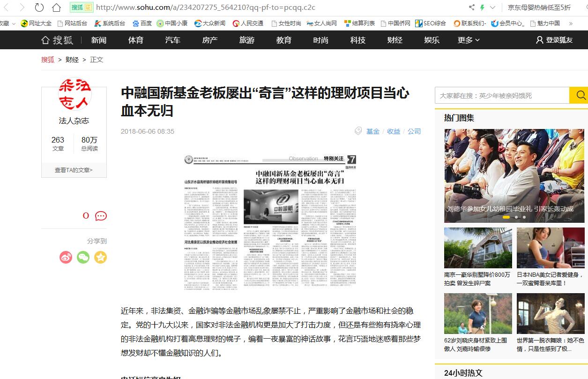Viewport: 588px width, 379px height.
Task: Go to 体育 navigation tab
Action: tap(136, 40)
